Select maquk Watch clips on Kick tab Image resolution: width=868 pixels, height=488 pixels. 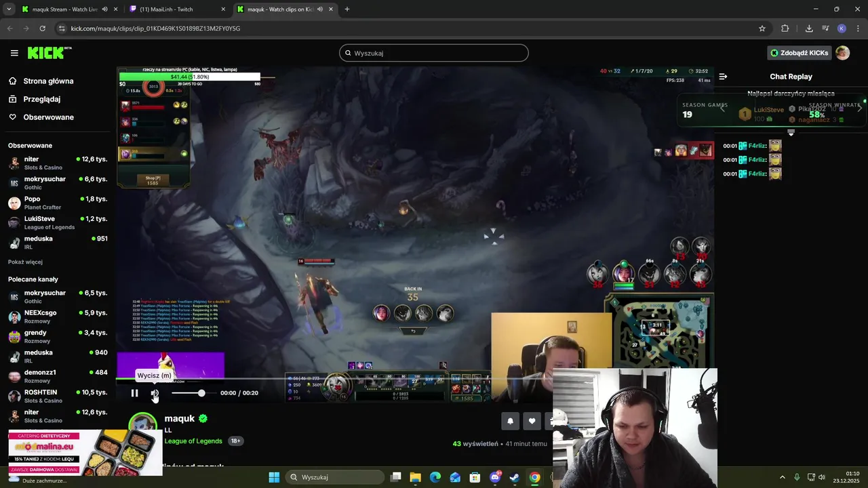279,9
